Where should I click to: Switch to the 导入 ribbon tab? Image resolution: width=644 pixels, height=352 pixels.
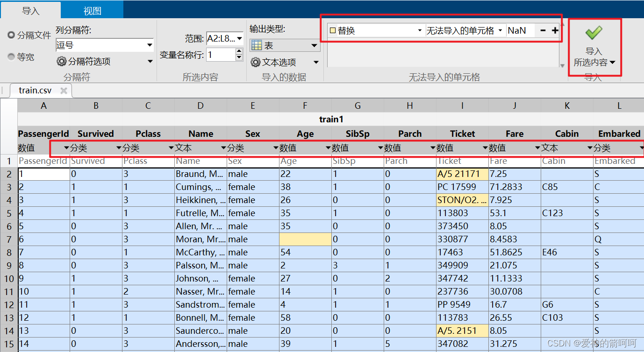(31, 10)
